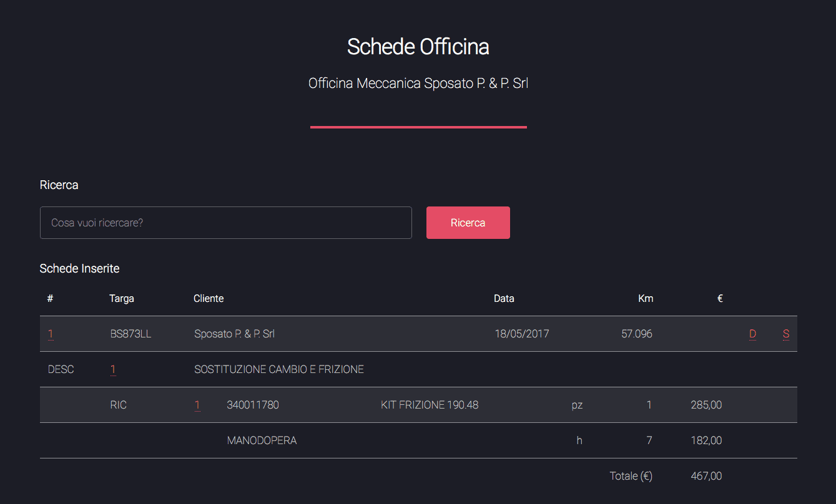Select the Cliente column header
836x504 pixels.
point(209,298)
